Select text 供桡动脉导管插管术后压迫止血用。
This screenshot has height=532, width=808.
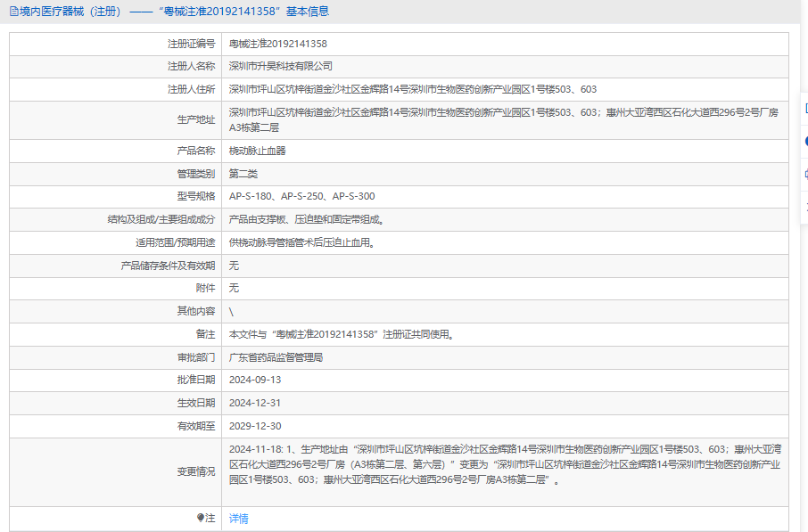[x=303, y=242]
